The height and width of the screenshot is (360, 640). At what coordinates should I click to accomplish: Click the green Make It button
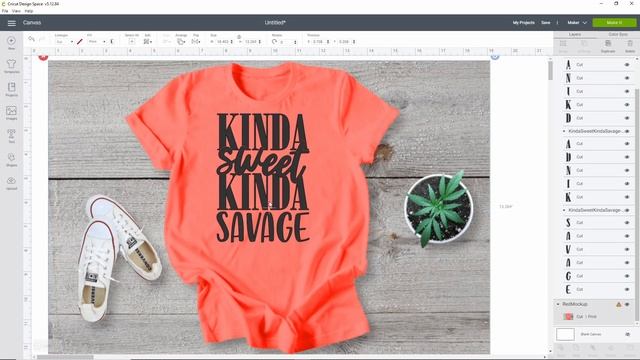614,23
